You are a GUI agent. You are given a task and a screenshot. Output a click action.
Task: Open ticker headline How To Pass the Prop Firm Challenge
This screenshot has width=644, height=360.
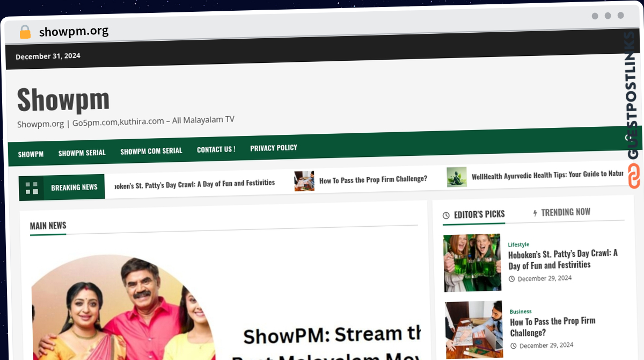373,179
